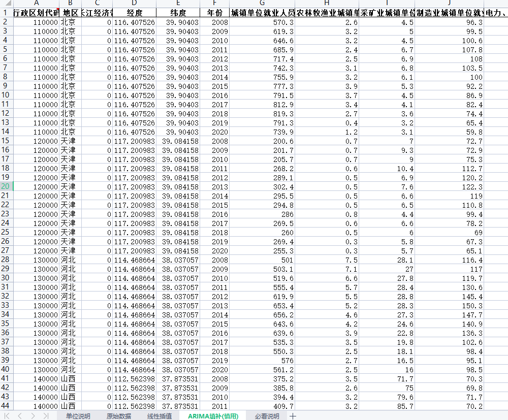Click the 行政区划代码 header cell
Viewport: 508px width, 420px height.
click(x=36, y=13)
